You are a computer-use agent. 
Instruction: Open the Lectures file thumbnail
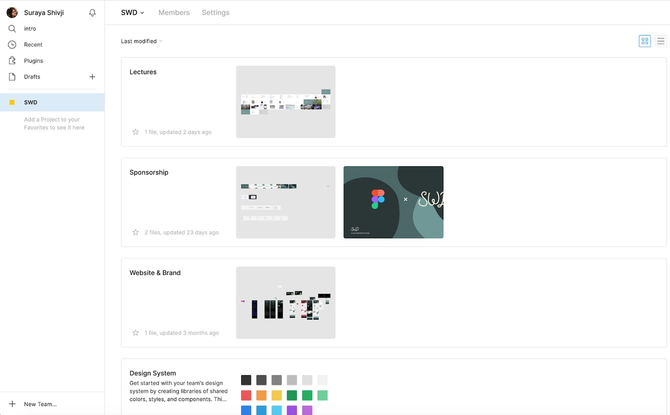pos(285,102)
